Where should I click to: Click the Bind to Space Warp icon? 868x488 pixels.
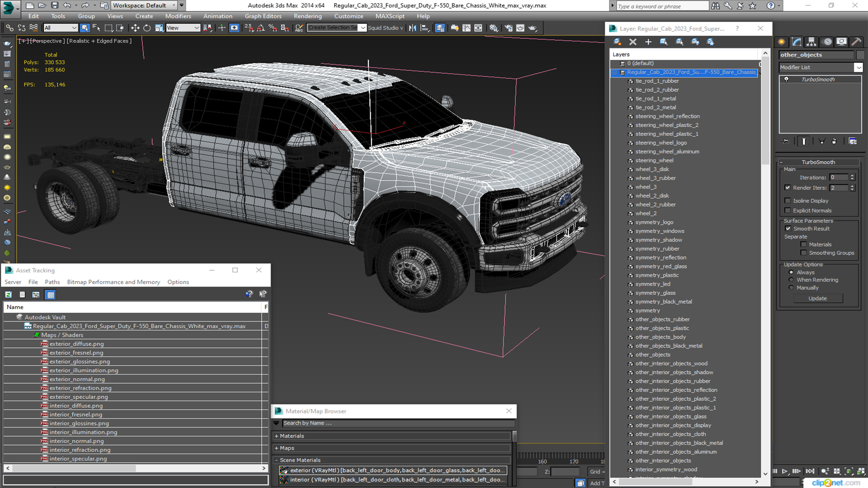click(33, 28)
